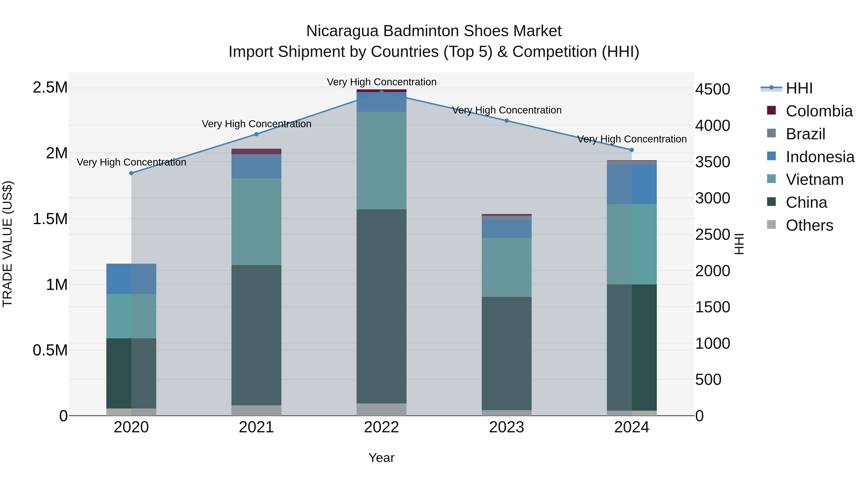Click the 2021 HHI data point

(257, 134)
